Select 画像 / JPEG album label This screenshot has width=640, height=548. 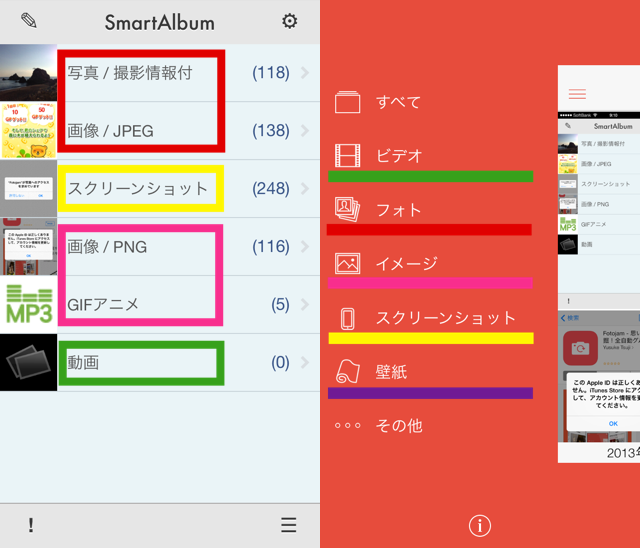pyautogui.click(x=110, y=131)
